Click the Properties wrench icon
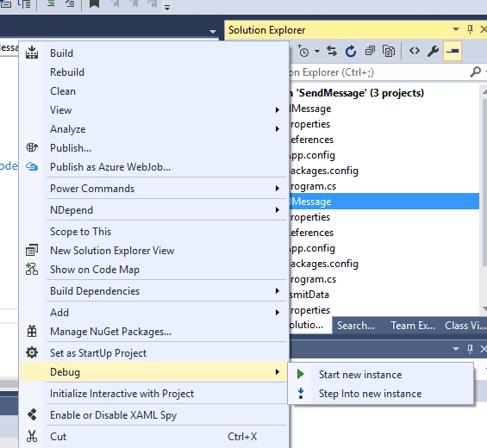Image resolution: width=487 pixels, height=448 pixels. coord(433,51)
